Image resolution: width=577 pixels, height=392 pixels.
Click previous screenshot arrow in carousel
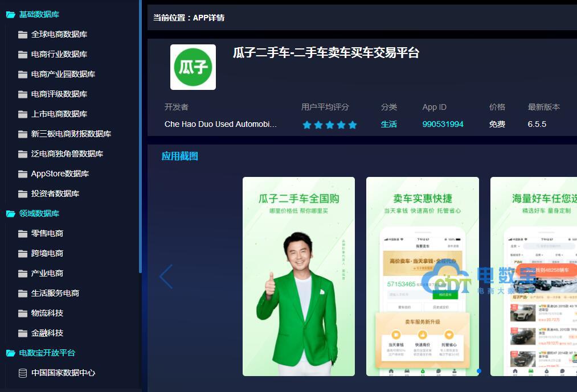tap(166, 277)
